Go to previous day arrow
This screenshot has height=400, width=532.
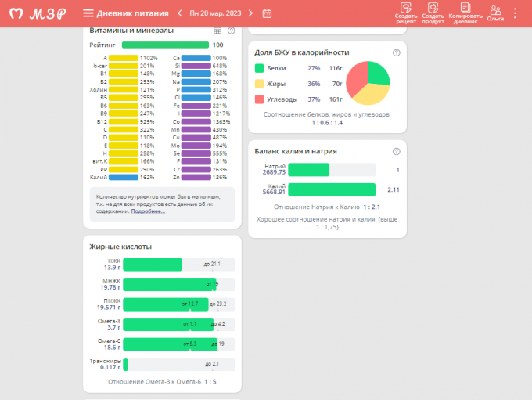point(179,13)
